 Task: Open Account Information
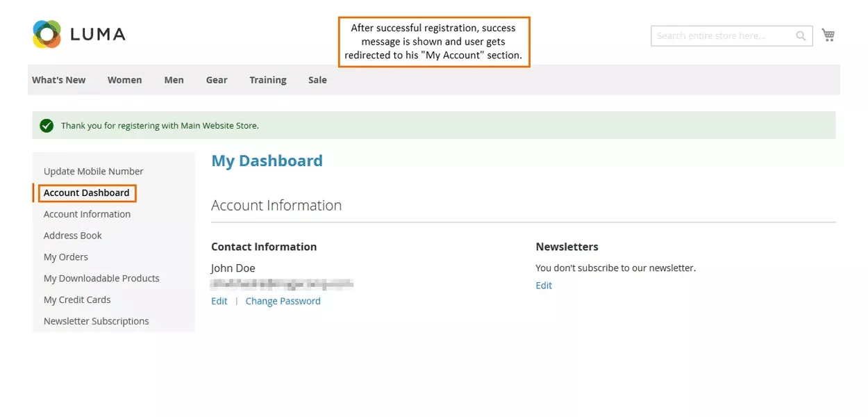point(87,214)
